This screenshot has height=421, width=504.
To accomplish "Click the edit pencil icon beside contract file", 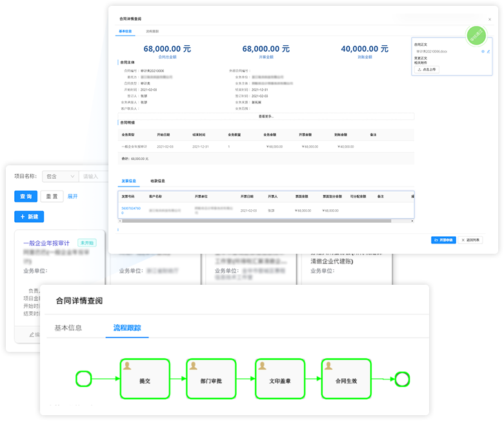I will pos(489,51).
